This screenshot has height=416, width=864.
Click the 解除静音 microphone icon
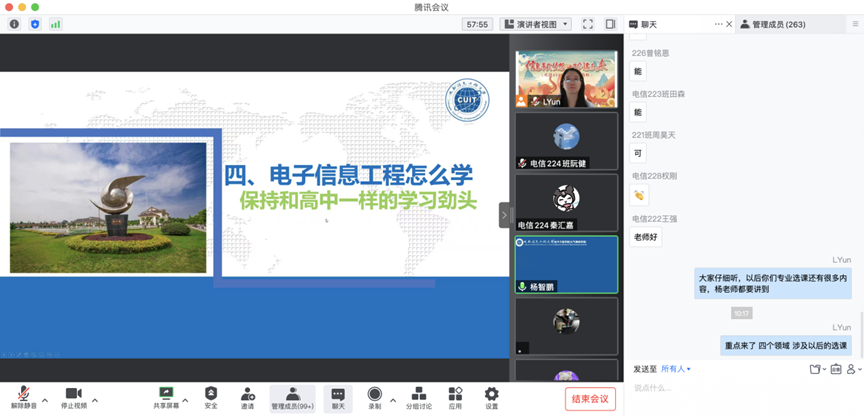click(x=23, y=394)
